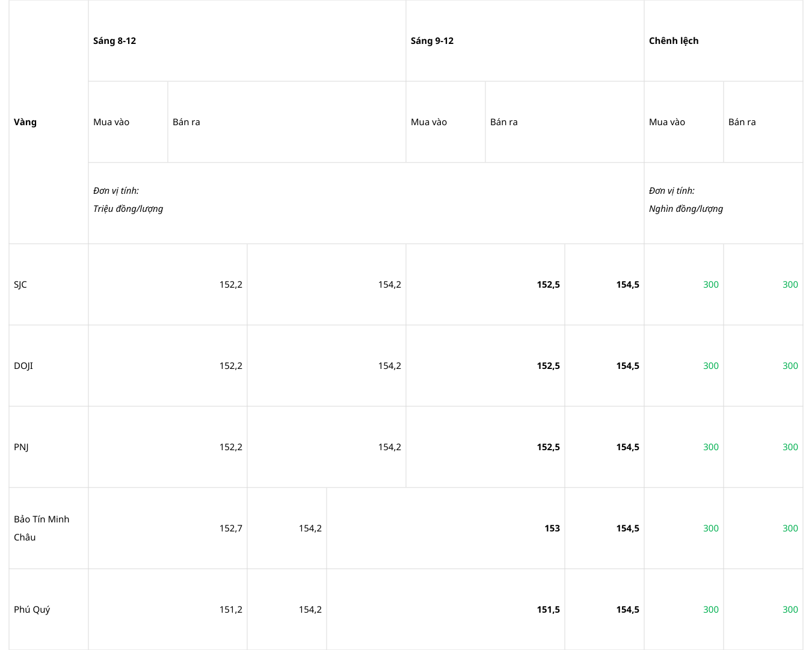The width and height of the screenshot is (812, 650).
Task: Click "Mua vào" under Chênh lệch
Action: [x=667, y=122]
